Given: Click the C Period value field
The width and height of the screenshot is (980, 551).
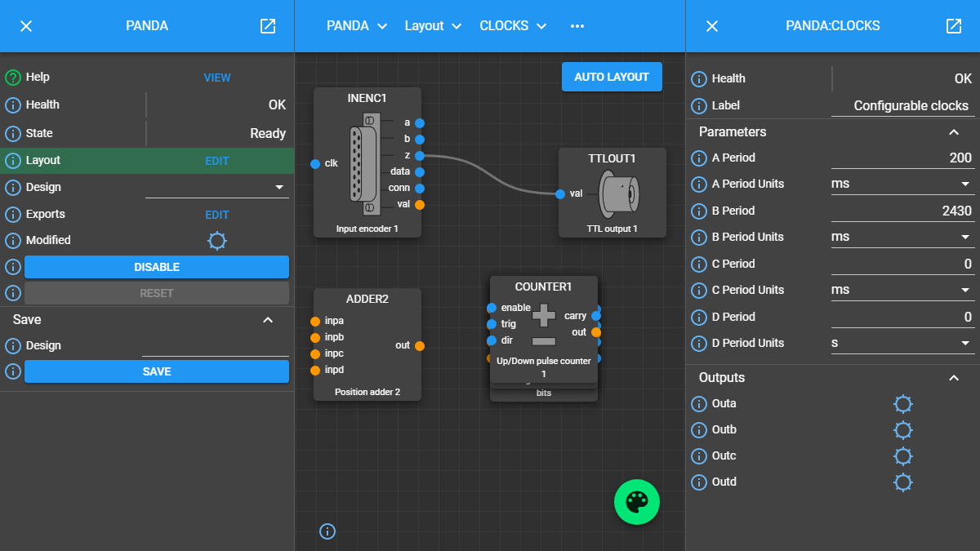Looking at the screenshot, I should (903, 264).
